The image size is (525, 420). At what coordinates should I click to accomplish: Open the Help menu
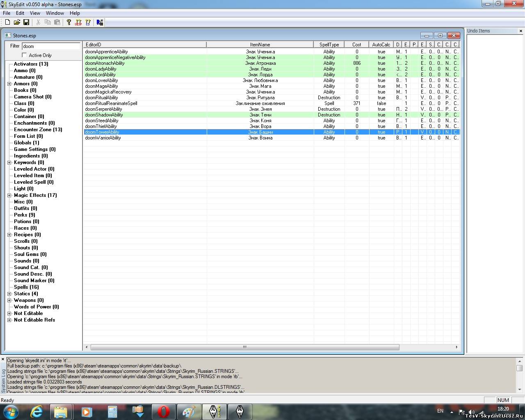click(x=75, y=13)
